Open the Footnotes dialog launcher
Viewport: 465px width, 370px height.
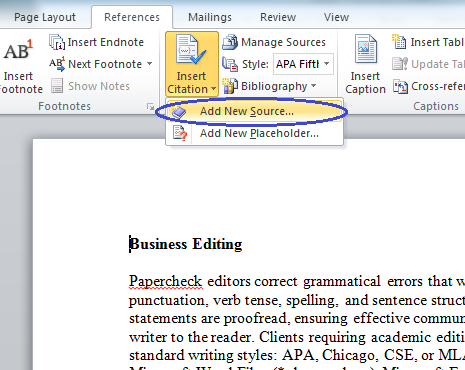click(x=150, y=107)
